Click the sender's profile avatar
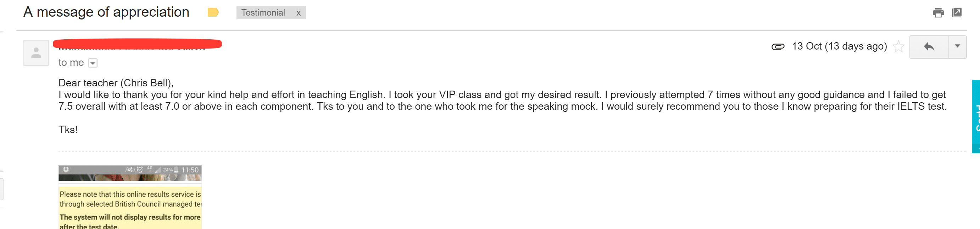Image resolution: width=980 pixels, height=229 pixels. coord(36,53)
